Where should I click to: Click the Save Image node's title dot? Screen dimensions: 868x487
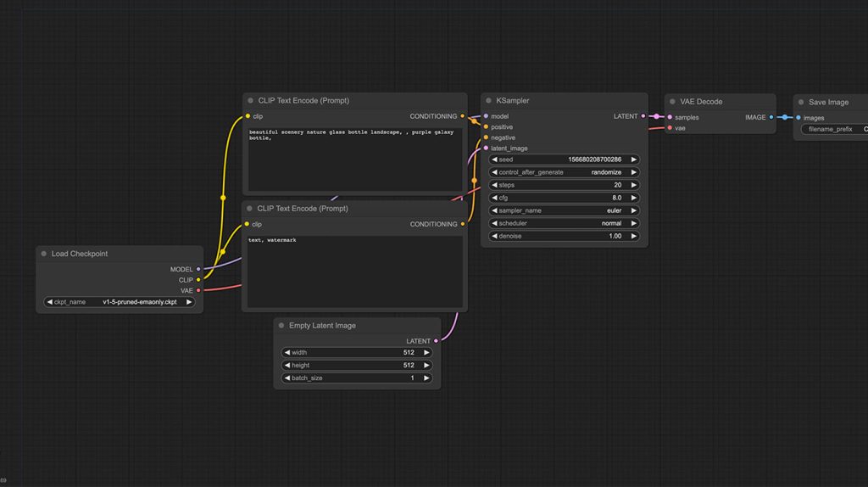click(801, 103)
